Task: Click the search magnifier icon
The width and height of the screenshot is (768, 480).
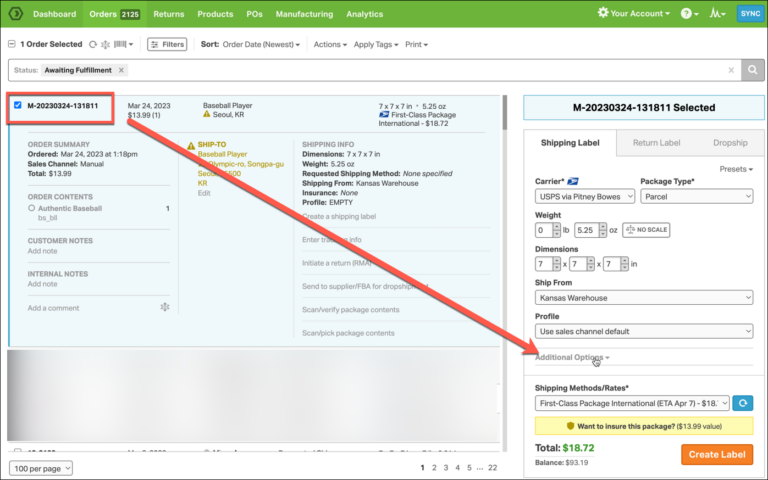Action: coord(756,70)
